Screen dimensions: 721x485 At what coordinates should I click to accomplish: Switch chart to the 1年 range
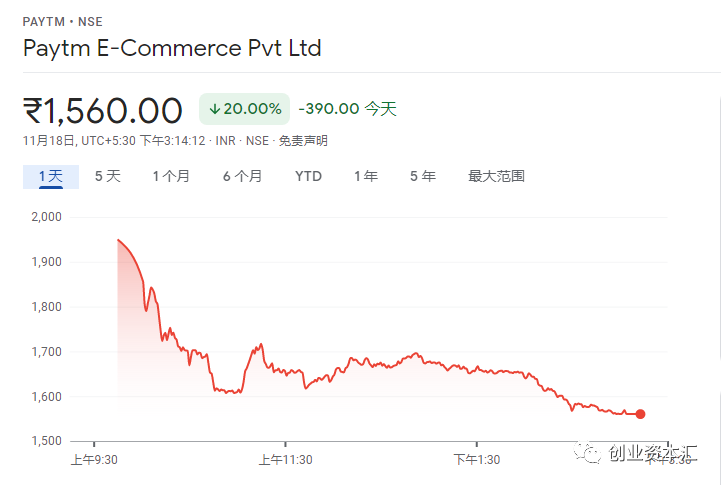point(366,176)
